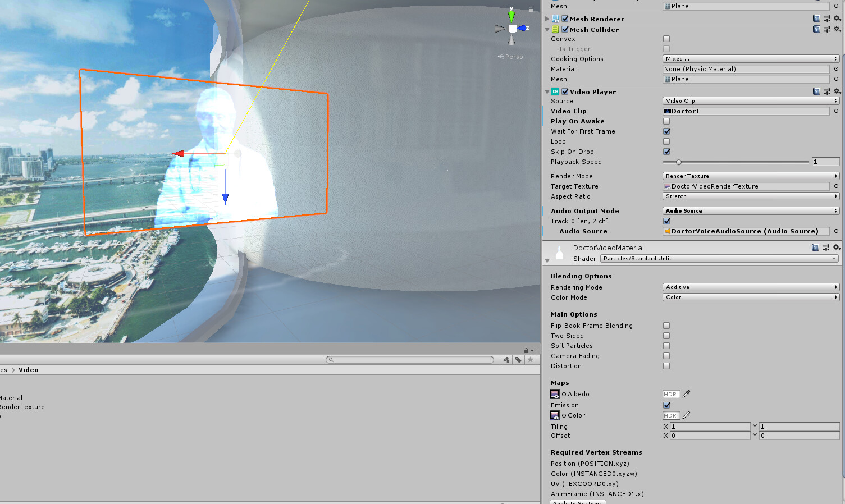Click the Apply to Systems button
Screen dimensions: 845x504
click(x=577, y=502)
